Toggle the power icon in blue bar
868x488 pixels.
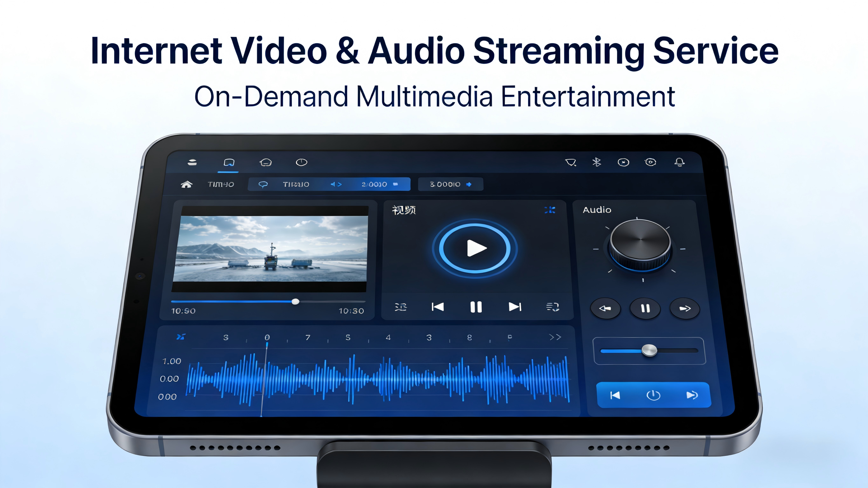[x=653, y=395]
